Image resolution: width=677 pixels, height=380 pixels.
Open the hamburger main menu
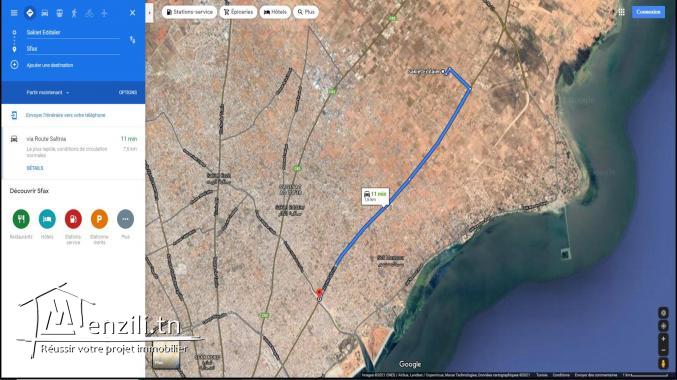(x=14, y=13)
